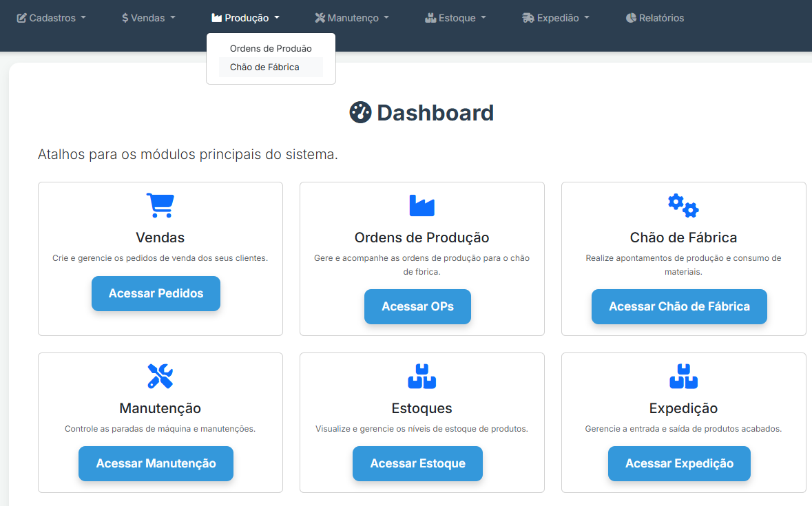Screen dimensions: 812x506
Task: Expand the Cadastros dropdown menu
Action: 52,18
